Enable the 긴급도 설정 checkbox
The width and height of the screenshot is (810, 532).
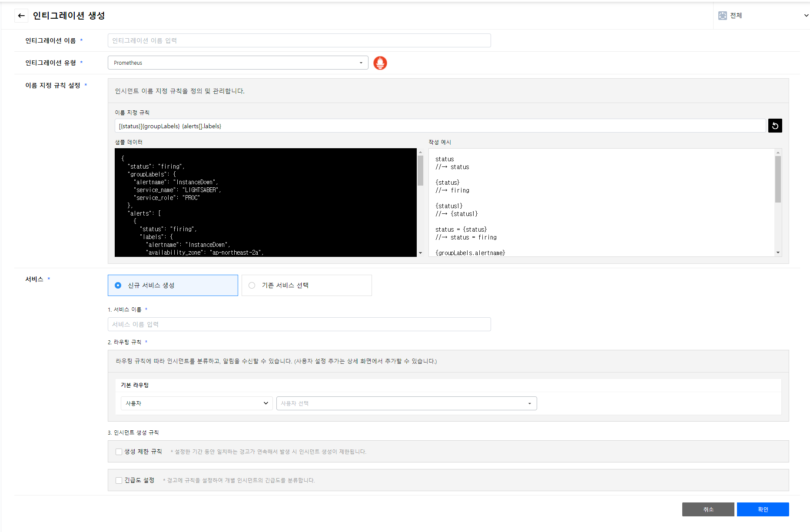[x=119, y=480]
